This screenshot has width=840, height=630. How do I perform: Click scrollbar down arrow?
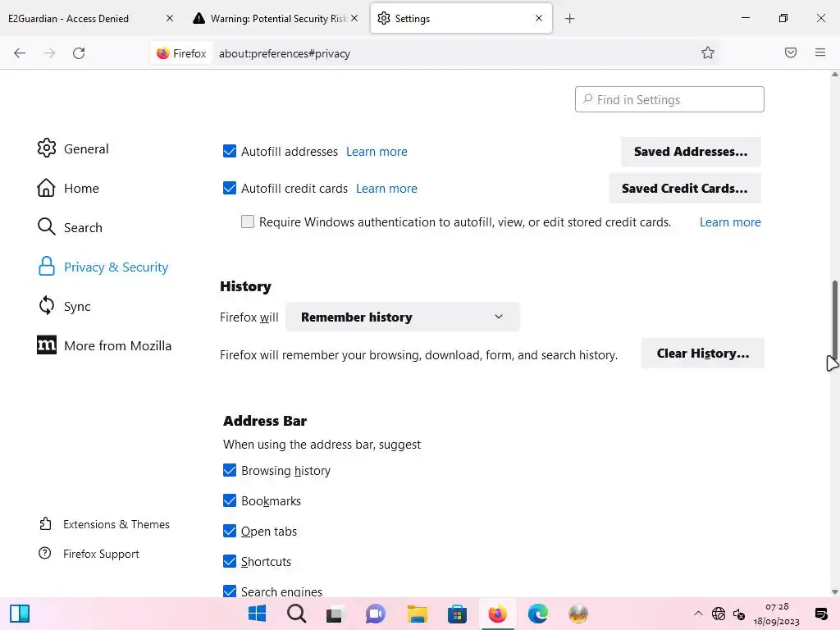(834, 591)
